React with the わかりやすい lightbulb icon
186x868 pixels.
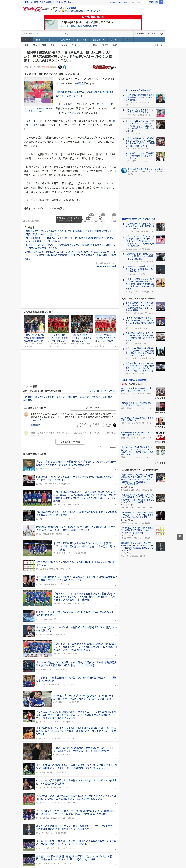pos(100,218)
